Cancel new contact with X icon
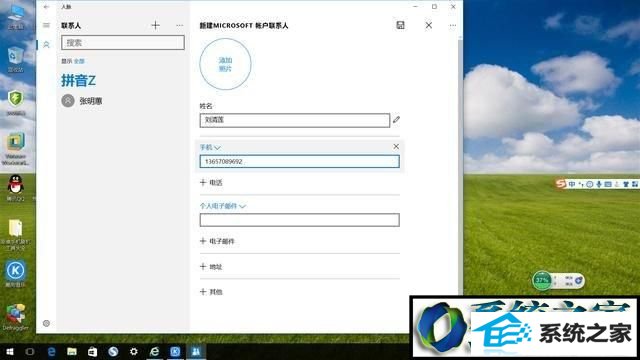This screenshot has width=640, height=360. [429, 25]
